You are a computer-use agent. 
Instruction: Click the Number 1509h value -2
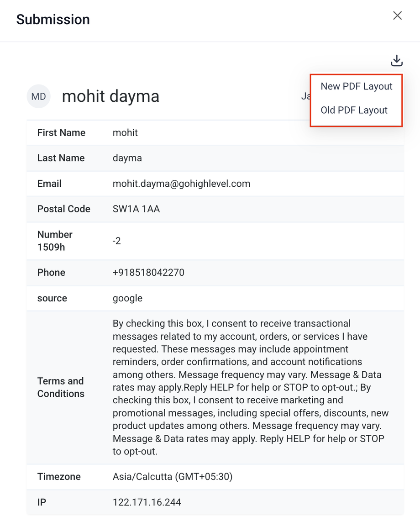[x=116, y=241]
